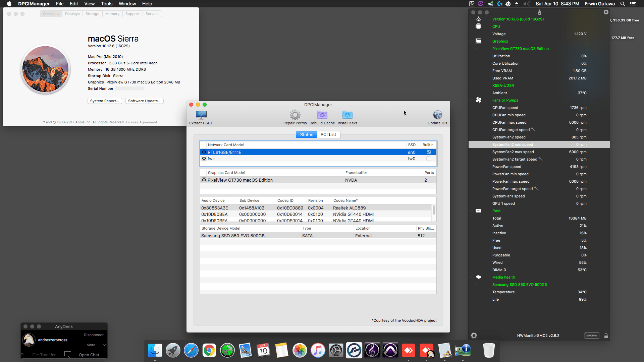The width and height of the screenshot is (644, 362).
Task: Click the Rebuild Cache toolbar icon
Action: 322,115
